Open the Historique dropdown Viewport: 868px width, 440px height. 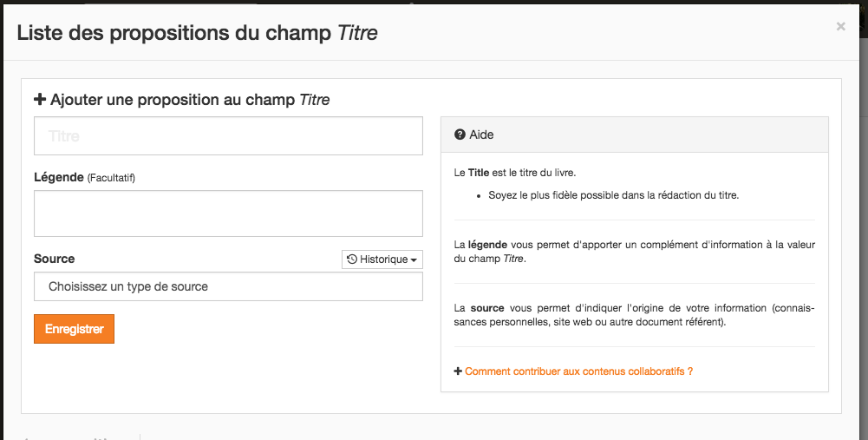tap(382, 259)
